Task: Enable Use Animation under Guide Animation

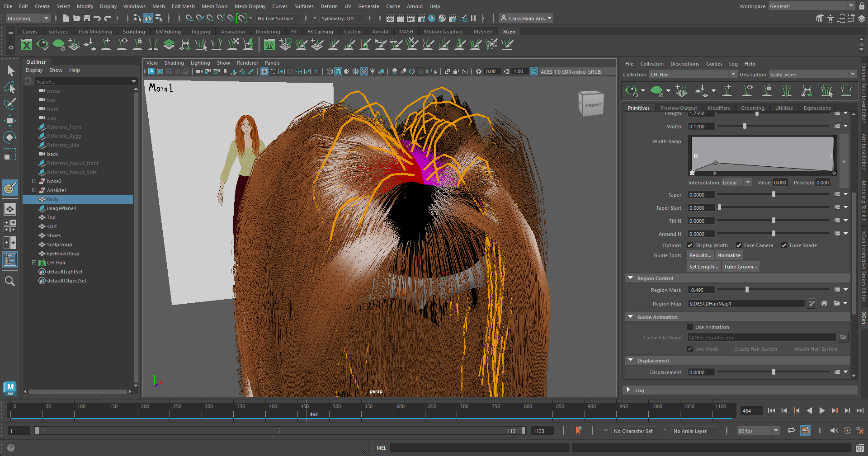Action: click(x=690, y=327)
